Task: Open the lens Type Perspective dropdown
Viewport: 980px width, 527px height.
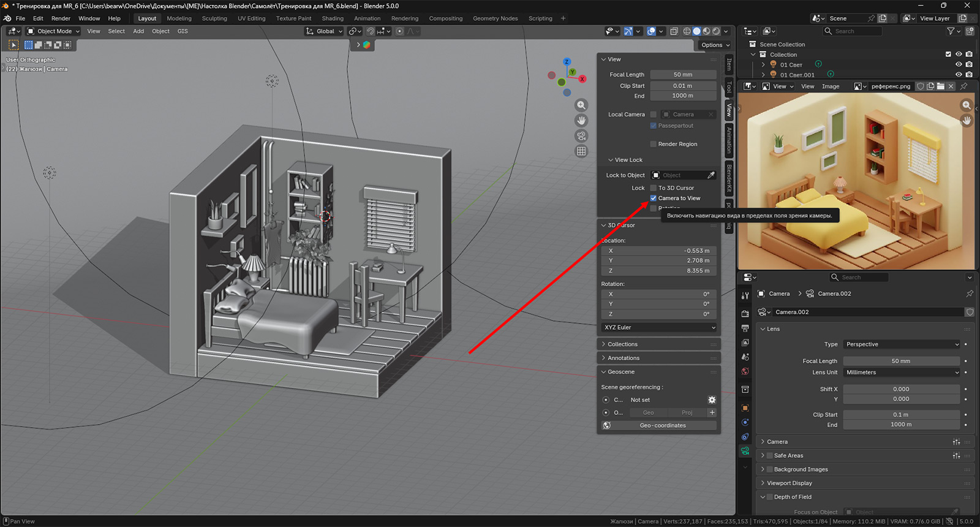Action: point(902,344)
